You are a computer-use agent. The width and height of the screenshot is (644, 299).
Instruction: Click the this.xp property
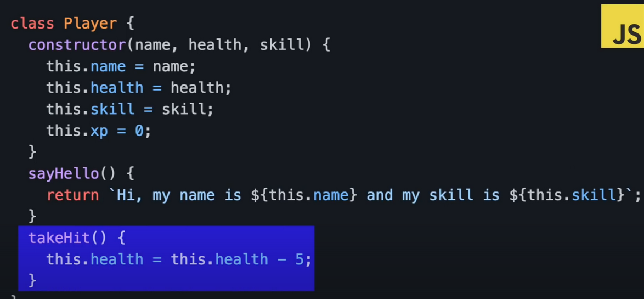coord(77,131)
